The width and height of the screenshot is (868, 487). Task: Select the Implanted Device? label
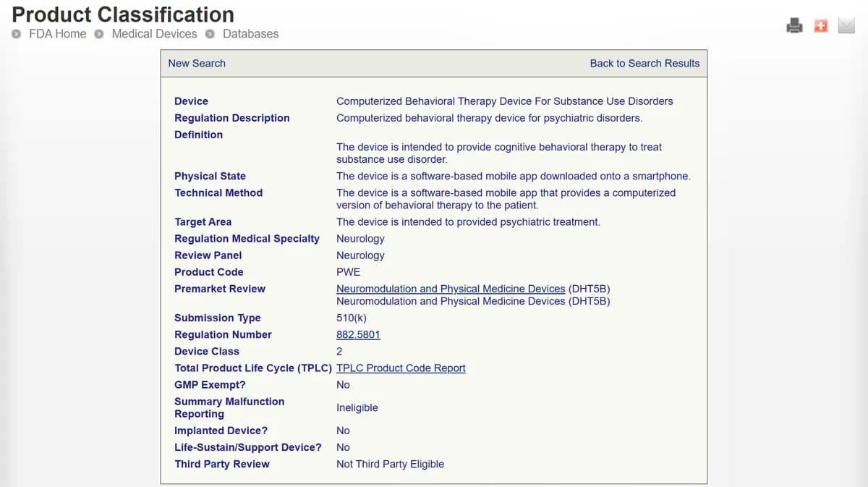pyautogui.click(x=221, y=431)
